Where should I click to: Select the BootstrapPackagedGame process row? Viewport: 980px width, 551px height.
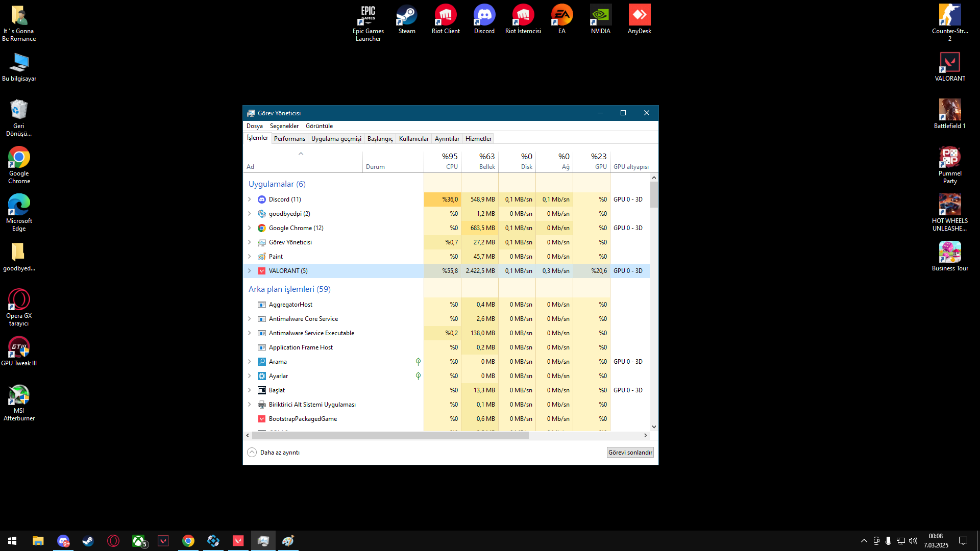[x=447, y=419]
